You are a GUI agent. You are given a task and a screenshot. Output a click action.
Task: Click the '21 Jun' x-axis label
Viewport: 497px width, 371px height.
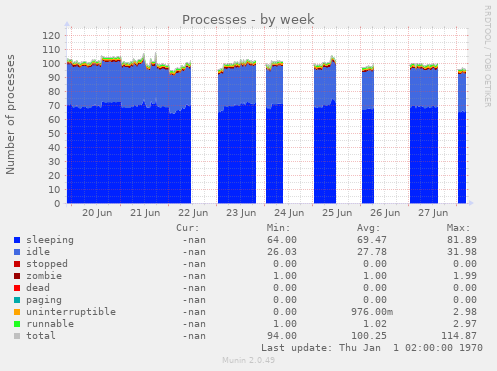click(145, 213)
